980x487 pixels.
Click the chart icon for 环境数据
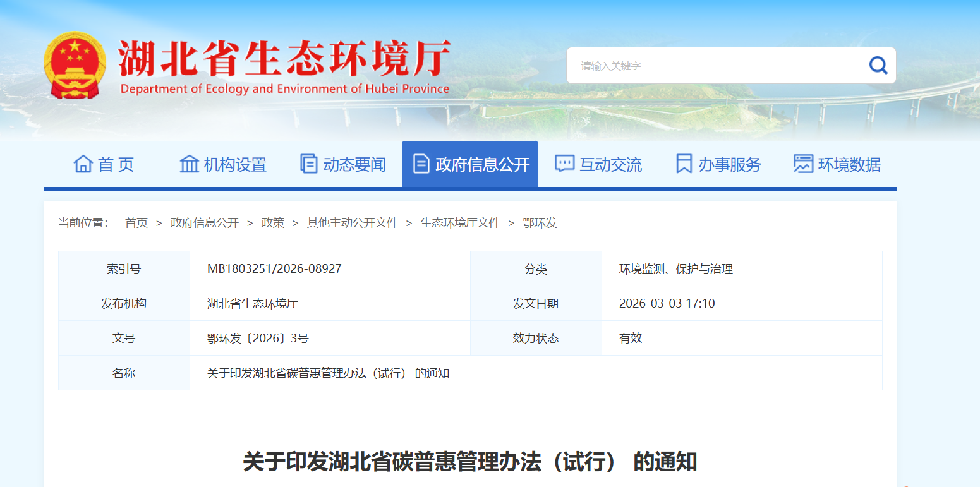803,164
